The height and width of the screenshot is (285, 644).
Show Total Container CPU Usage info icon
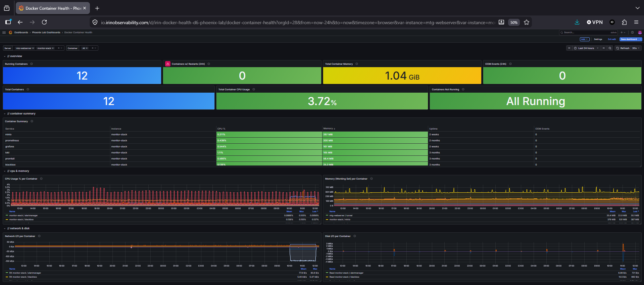pos(254,89)
